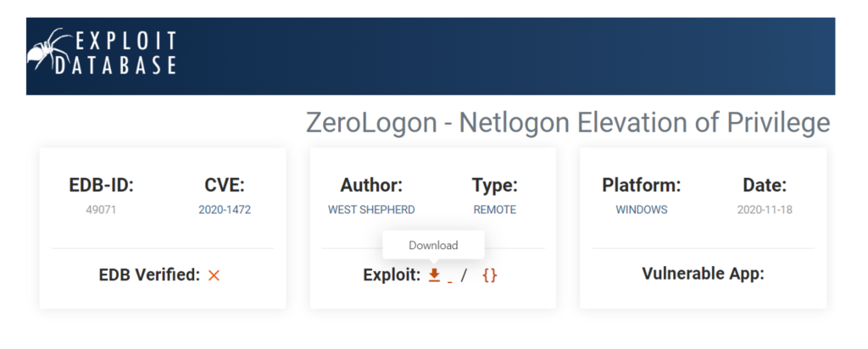This screenshot has height=349, width=868.
Task: Click the Vulnerable App label
Action: click(703, 274)
